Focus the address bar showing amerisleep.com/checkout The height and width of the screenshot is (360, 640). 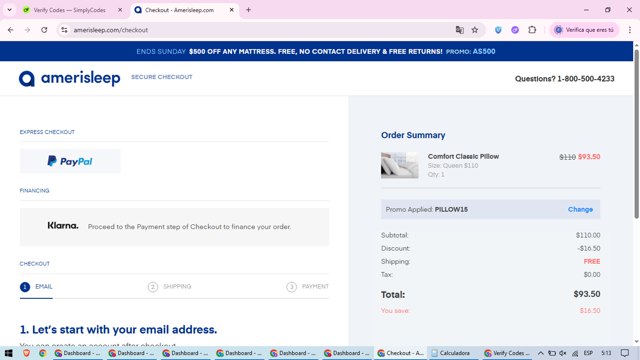click(261, 30)
